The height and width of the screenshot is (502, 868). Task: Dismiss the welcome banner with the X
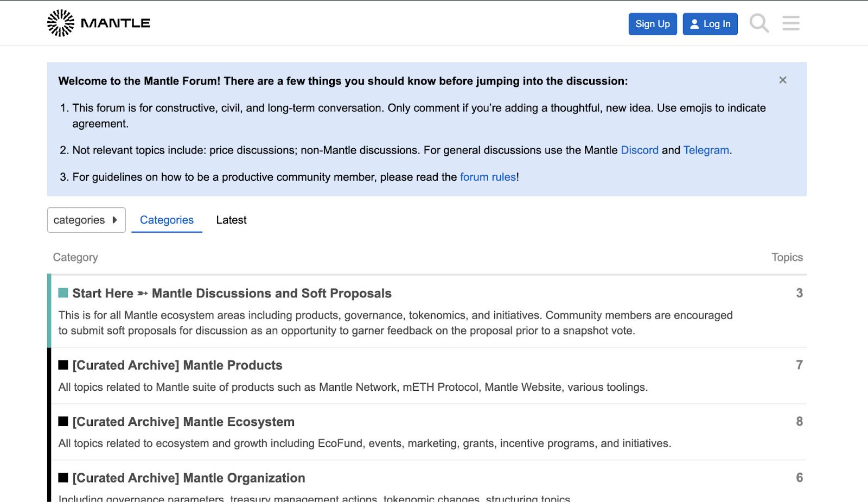point(782,80)
